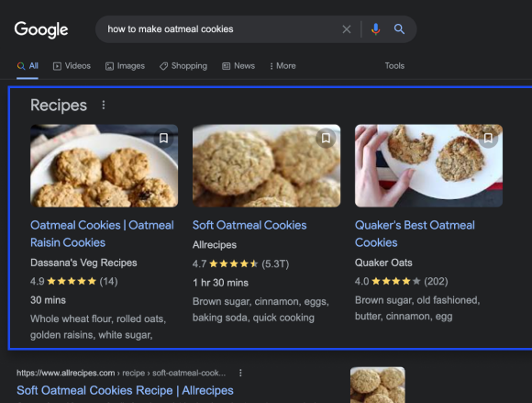Open options menu next to allrecipes.com URL
The width and height of the screenshot is (532, 403).
tap(240, 373)
